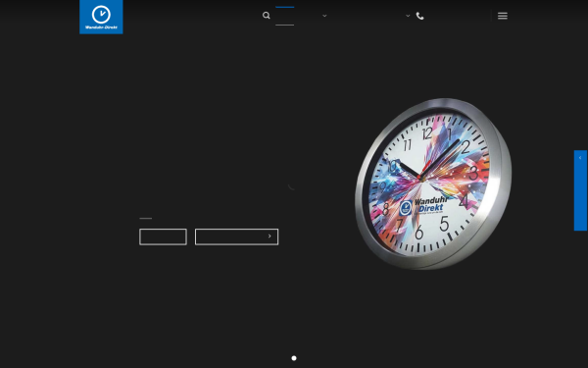Expand the blue side panel arrow
The image size is (588, 368).
tap(580, 158)
